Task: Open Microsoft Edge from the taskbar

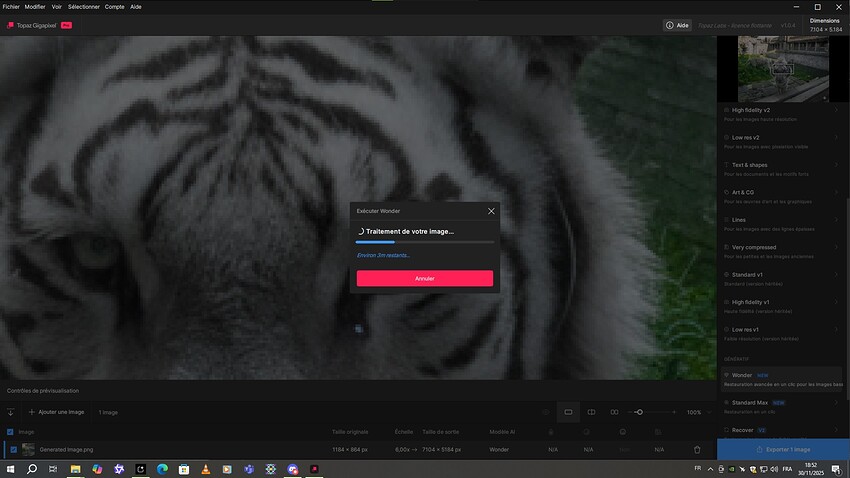Action: tap(162, 469)
